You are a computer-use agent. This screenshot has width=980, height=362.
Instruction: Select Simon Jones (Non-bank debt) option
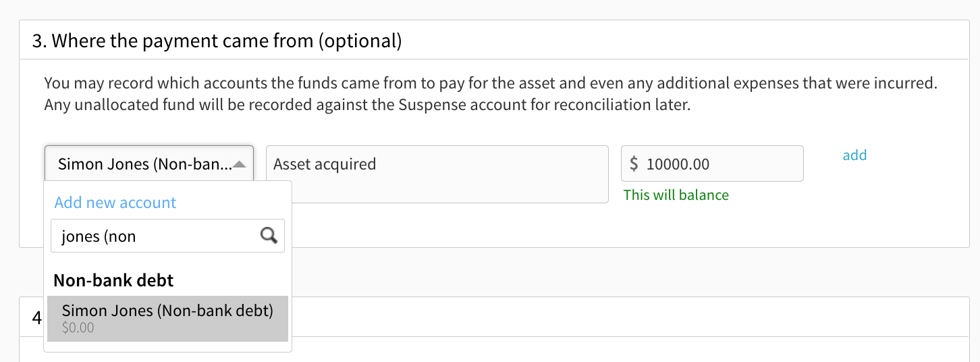(x=167, y=319)
